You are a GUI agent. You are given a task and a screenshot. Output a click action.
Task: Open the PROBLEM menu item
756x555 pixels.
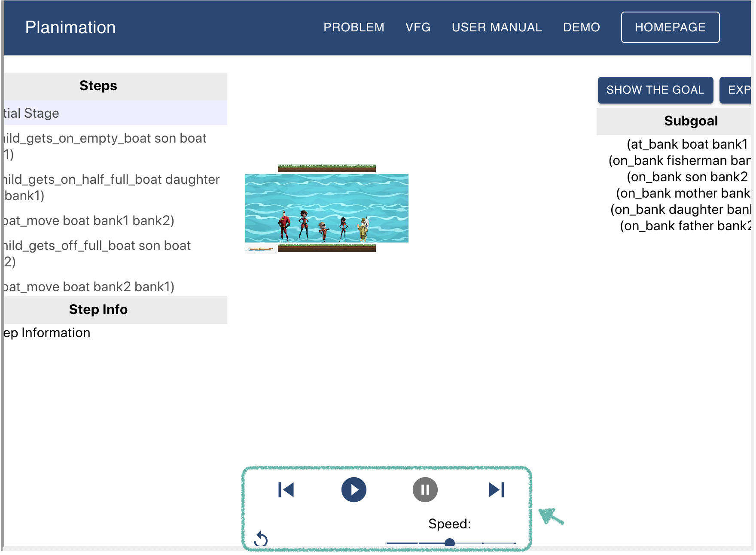[x=354, y=27]
